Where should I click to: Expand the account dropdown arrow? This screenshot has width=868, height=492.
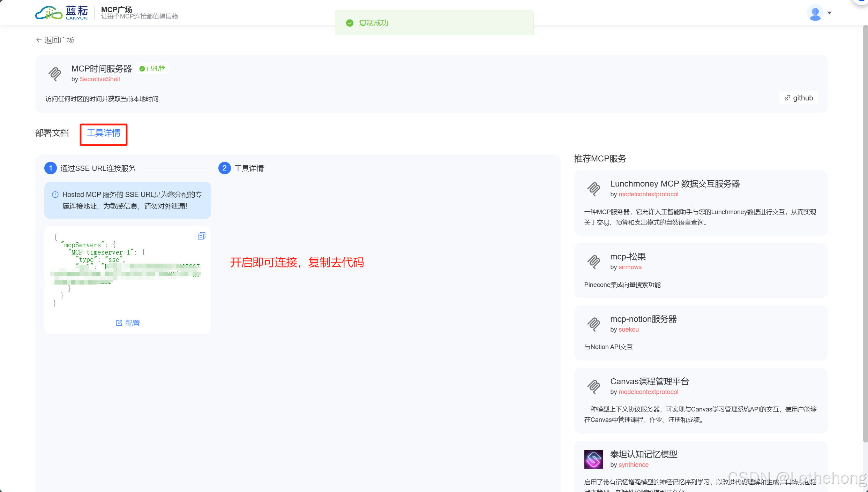(x=829, y=13)
